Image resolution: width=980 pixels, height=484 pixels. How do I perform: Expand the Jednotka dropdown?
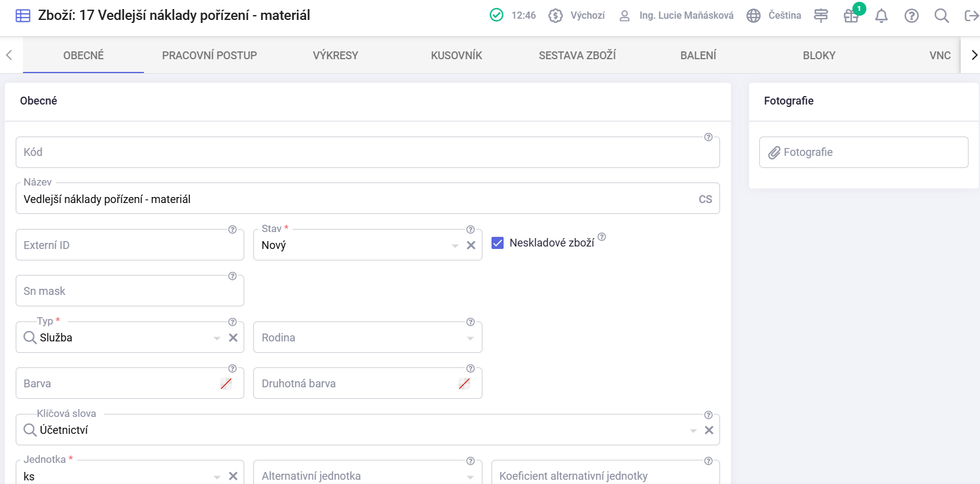click(x=217, y=476)
